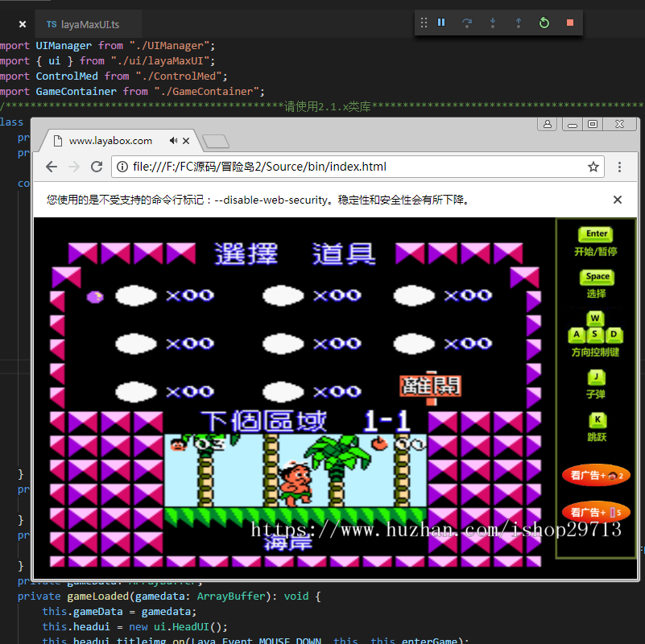Switch to the layaMaxUI.ts editor tab

[89, 23]
